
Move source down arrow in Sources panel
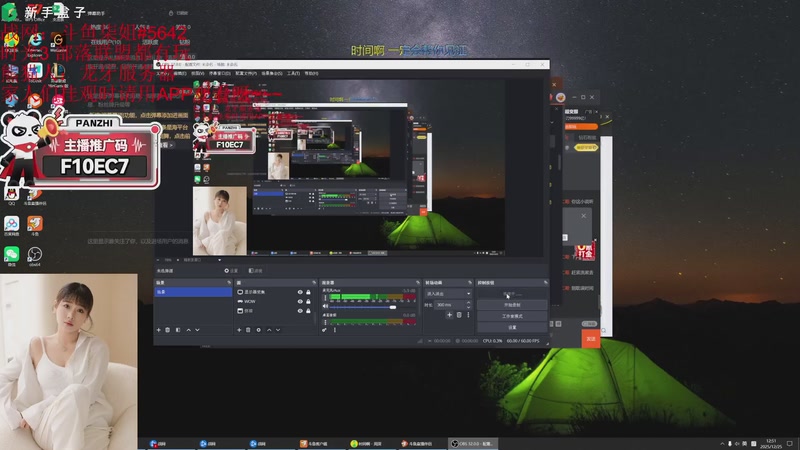(x=278, y=330)
